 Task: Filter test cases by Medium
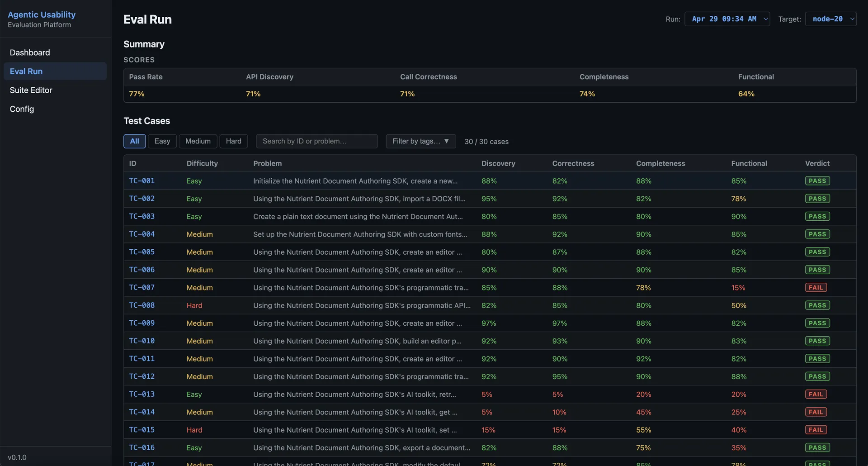pyautogui.click(x=198, y=141)
